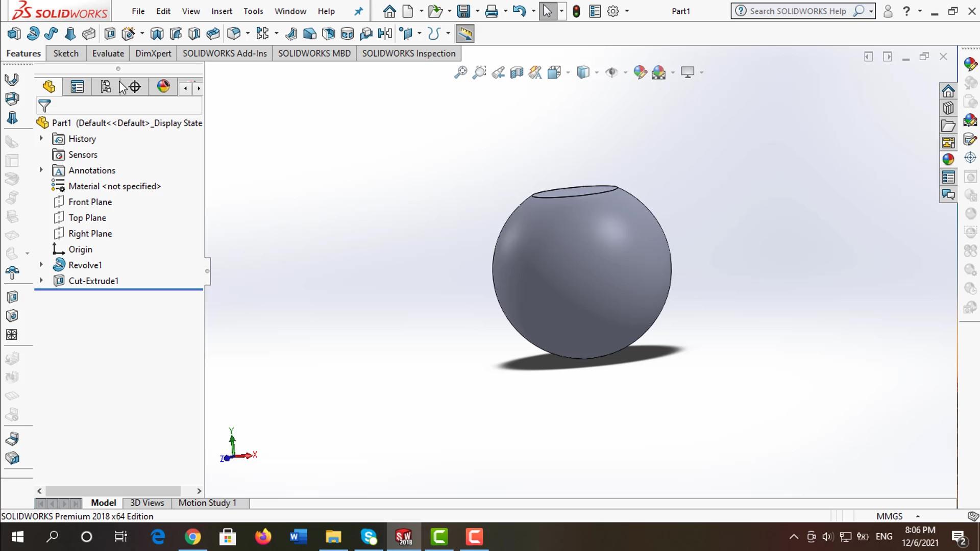
Task: Click the Zoom to Fit icon
Action: (x=460, y=72)
